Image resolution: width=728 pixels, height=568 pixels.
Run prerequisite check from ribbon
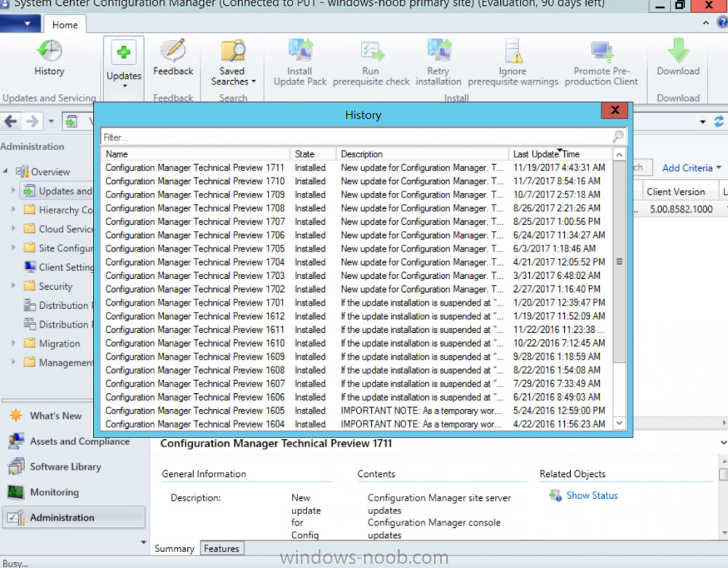pos(371,63)
